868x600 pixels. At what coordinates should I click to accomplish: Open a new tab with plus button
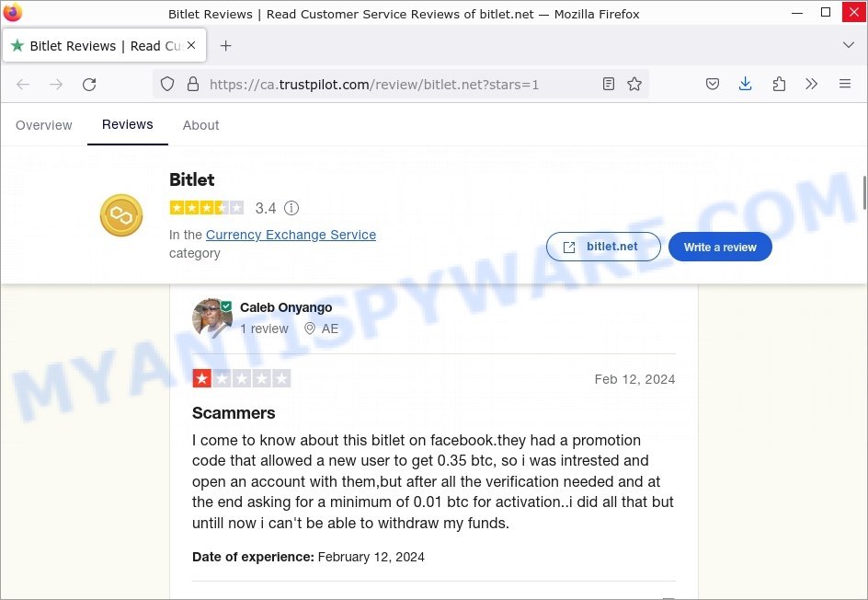225,46
